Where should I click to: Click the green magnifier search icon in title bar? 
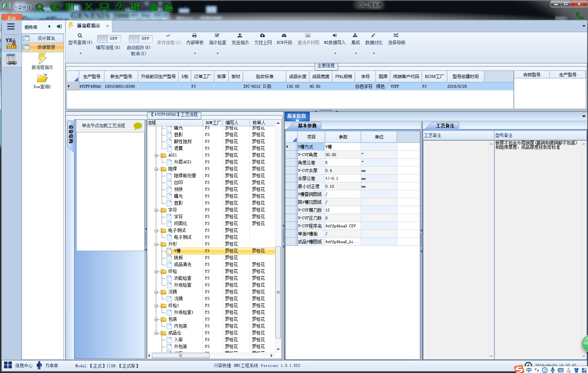40,7
